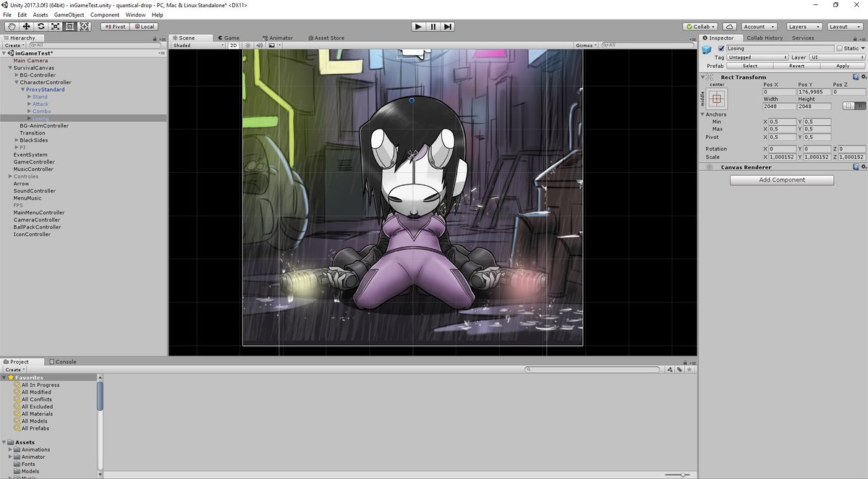Click the GameObject cube icon in Inspector
This screenshot has height=479, width=868.
[707, 49]
